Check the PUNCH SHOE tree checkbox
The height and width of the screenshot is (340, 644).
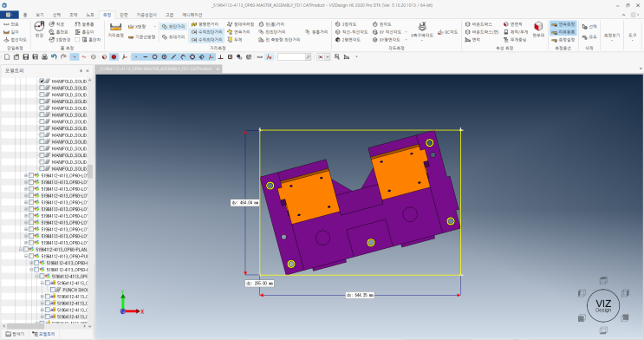[x=53, y=290]
